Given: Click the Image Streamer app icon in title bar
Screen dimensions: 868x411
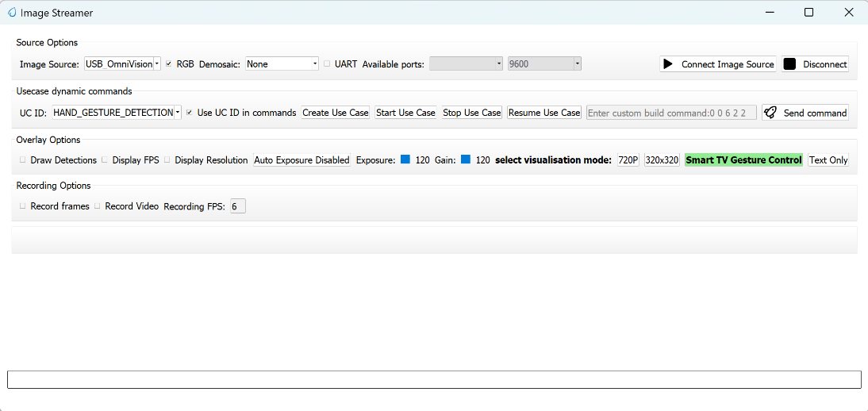Looking at the screenshot, I should [x=12, y=13].
